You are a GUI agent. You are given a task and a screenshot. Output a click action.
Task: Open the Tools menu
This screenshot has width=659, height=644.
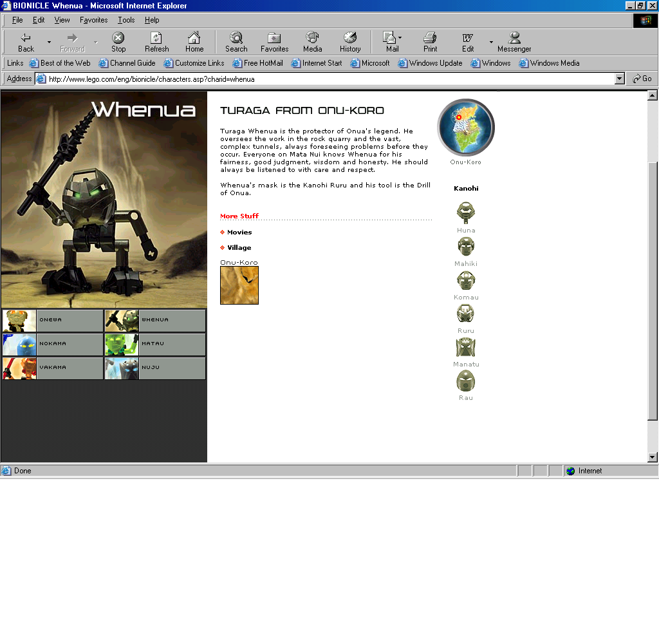126,20
